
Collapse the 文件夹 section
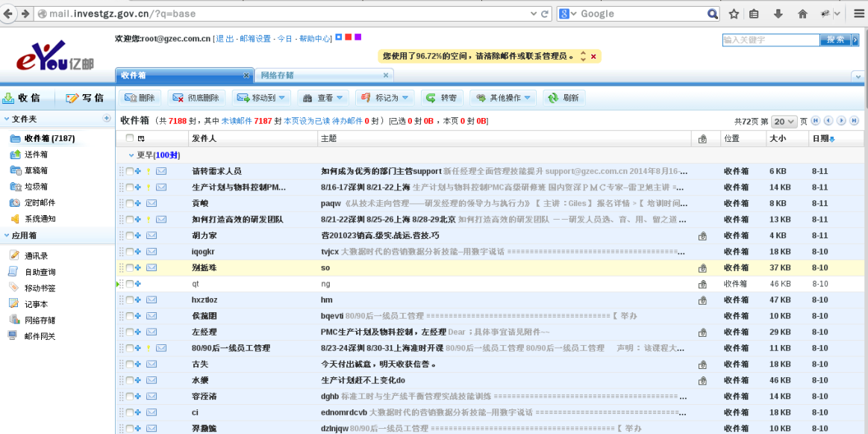6,119
